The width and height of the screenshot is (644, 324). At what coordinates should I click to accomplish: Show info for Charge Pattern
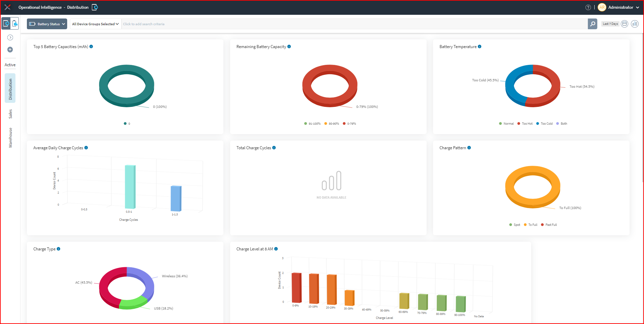469,148
